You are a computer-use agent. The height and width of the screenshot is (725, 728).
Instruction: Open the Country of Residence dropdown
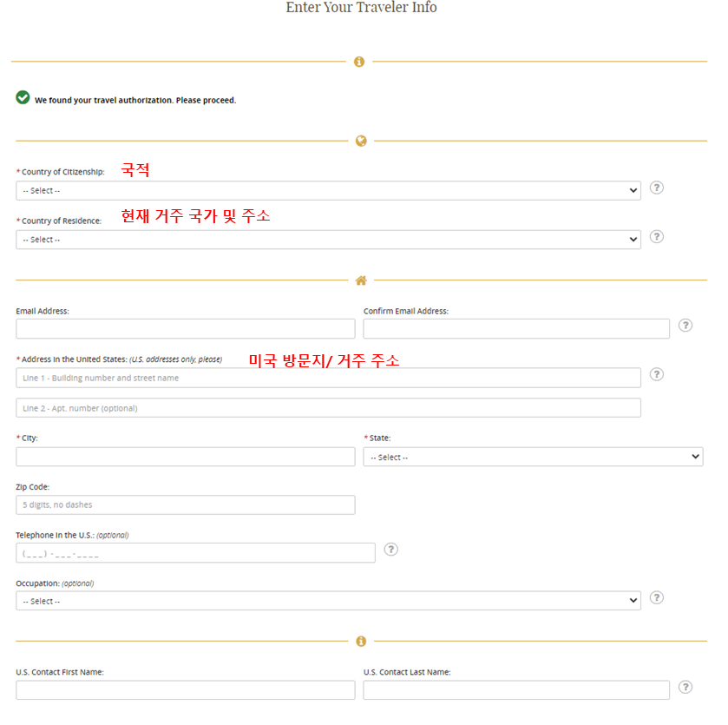click(328, 240)
